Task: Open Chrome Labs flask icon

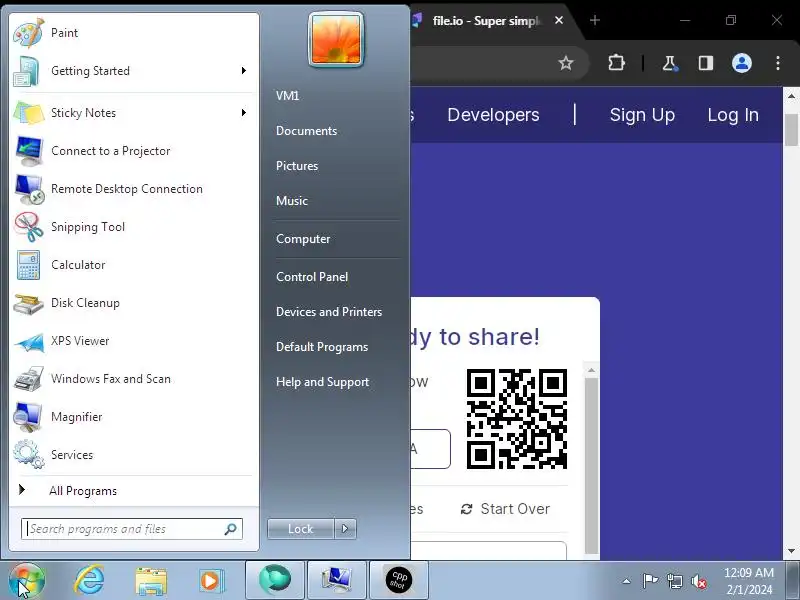Action: pos(669,63)
